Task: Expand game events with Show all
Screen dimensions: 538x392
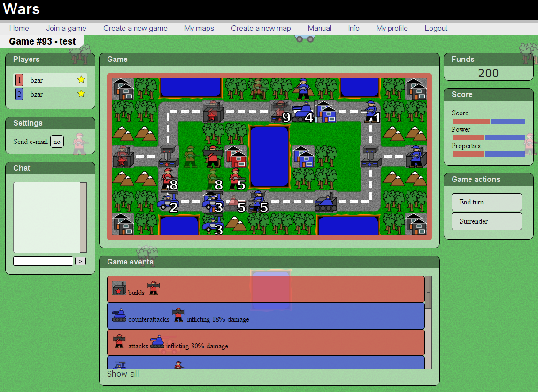Action: (123, 374)
